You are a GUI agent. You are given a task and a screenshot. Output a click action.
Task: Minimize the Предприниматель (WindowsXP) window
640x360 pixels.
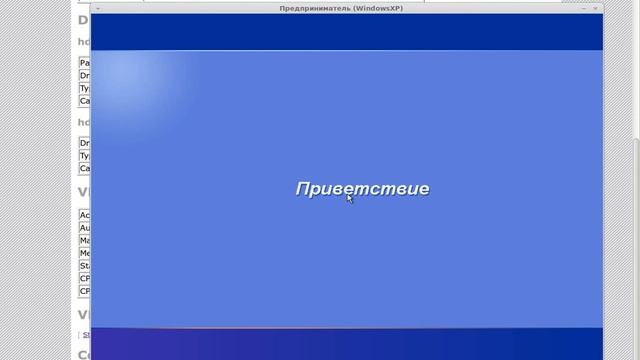pyautogui.click(x=584, y=9)
